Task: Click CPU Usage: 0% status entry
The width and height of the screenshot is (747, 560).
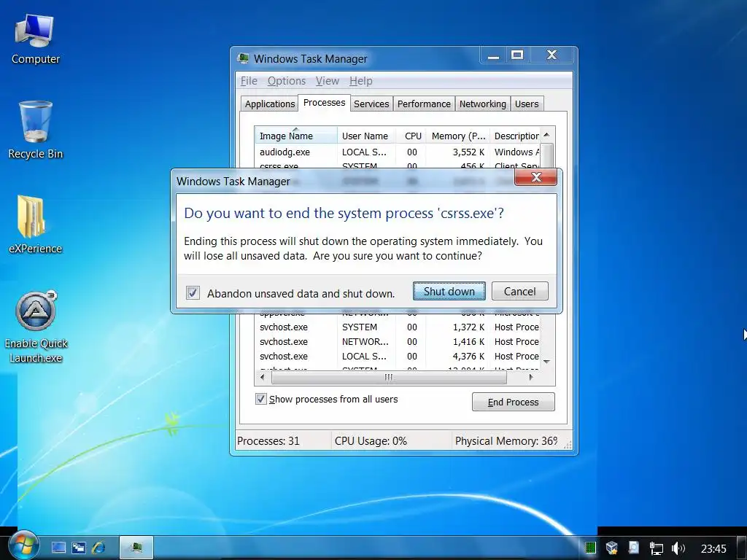Action: click(371, 441)
